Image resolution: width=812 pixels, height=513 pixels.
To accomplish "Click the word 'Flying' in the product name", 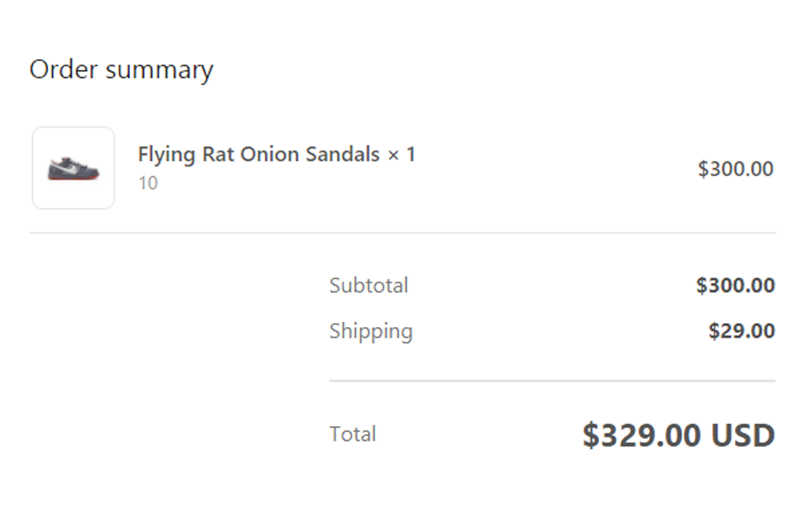I will point(166,154).
